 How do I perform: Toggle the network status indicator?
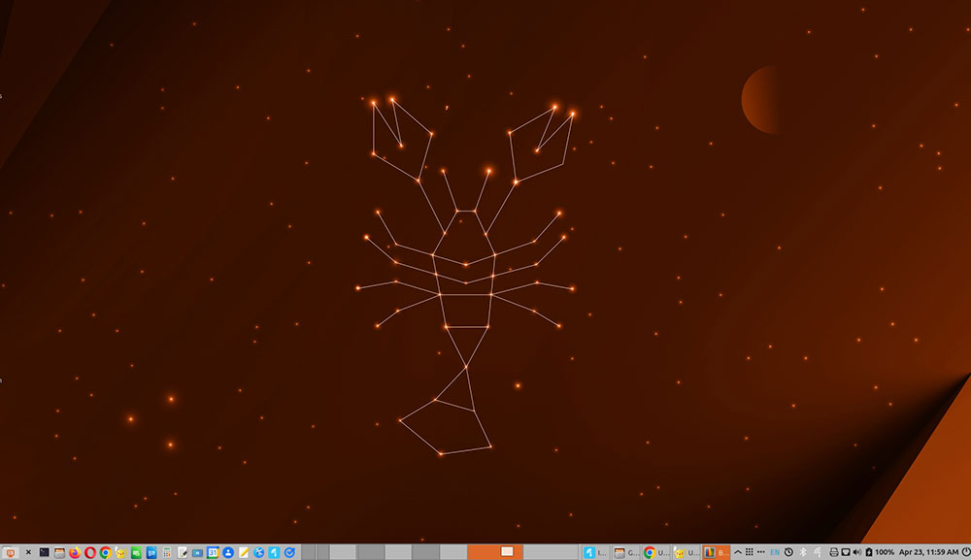coord(818,551)
